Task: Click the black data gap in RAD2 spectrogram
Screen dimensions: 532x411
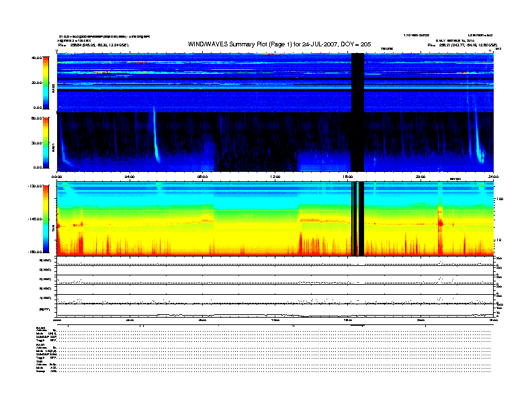Action: (x=357, y=83)
